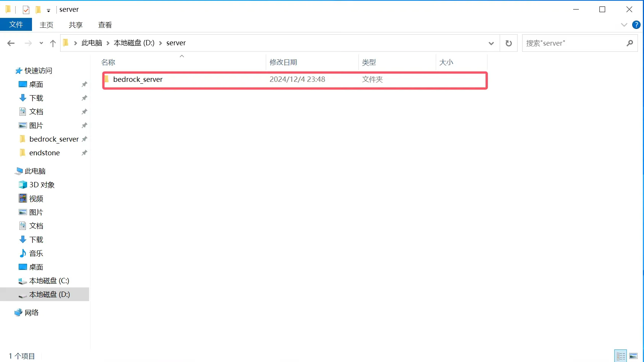The width and height of the screenshot is (644, 362).
Task: Open Customize Quick Access Toolbar dropdown
Action: click(x=48, y=10)
